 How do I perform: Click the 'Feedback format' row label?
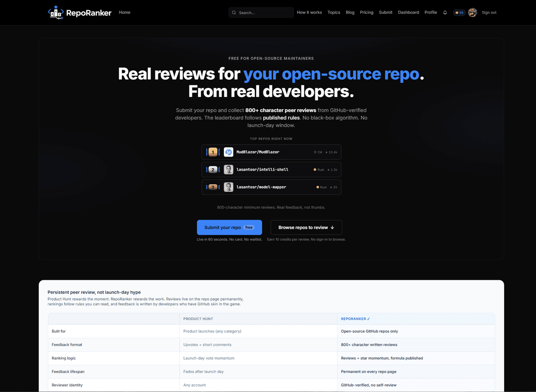[67, 345]
